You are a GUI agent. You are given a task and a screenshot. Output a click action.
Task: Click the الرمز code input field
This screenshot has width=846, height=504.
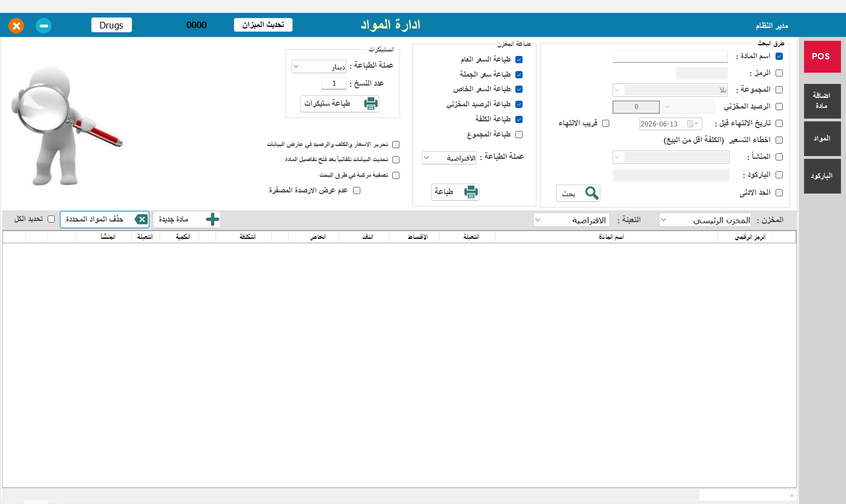(x=702, y=73)
